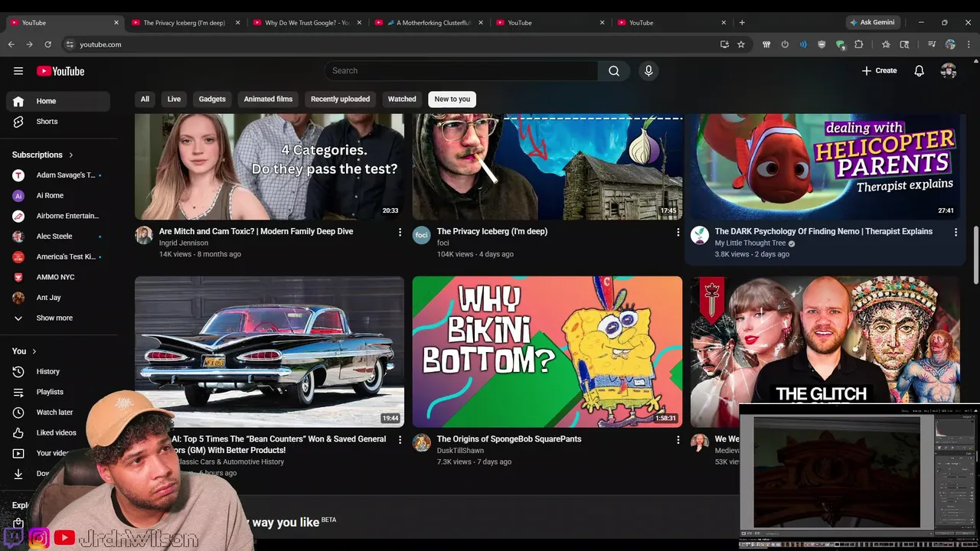Screen dimensions: 980x551
Task: Reload the page
Action: click(x=47, y=44)
